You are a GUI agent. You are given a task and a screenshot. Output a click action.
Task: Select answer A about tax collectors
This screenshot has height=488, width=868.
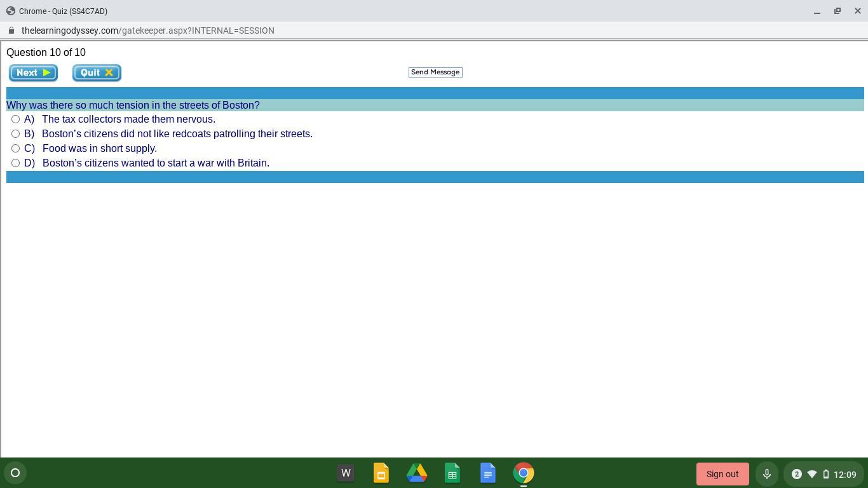pos(16,119)
